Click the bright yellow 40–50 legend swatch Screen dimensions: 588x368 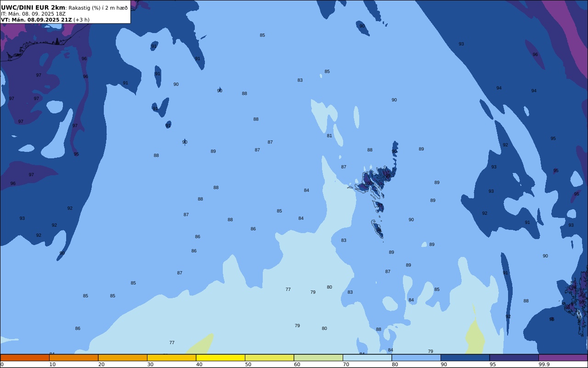coord(220,357)
